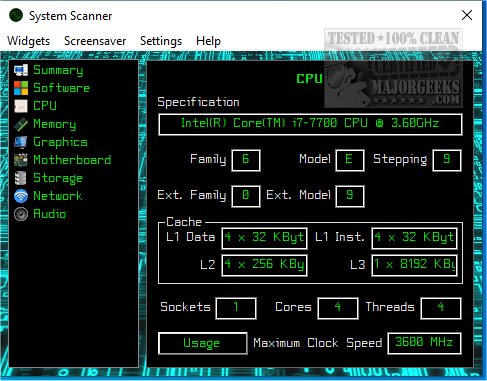Click the System Scanner title text

point(71,16)
